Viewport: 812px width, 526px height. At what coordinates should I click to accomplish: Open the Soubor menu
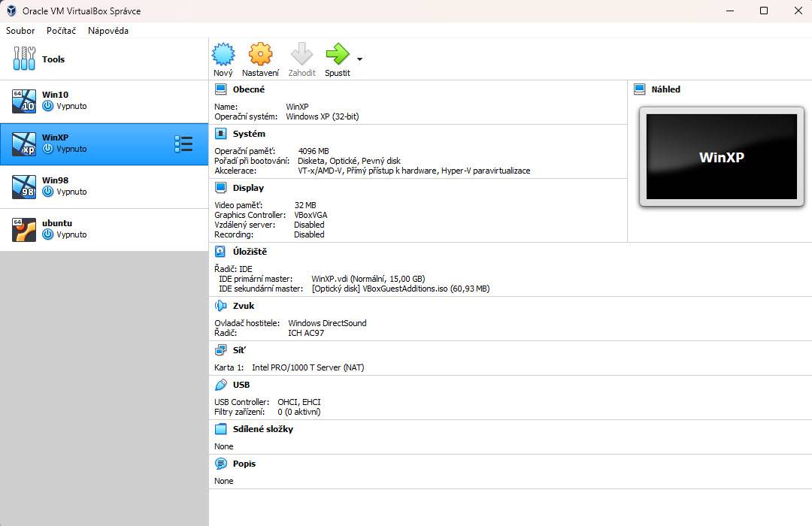point(20,31)
